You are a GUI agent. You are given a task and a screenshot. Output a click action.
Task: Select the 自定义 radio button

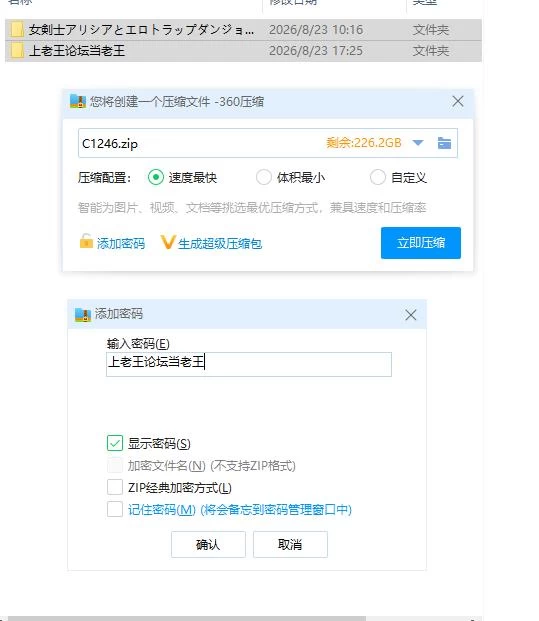point(378,177)
